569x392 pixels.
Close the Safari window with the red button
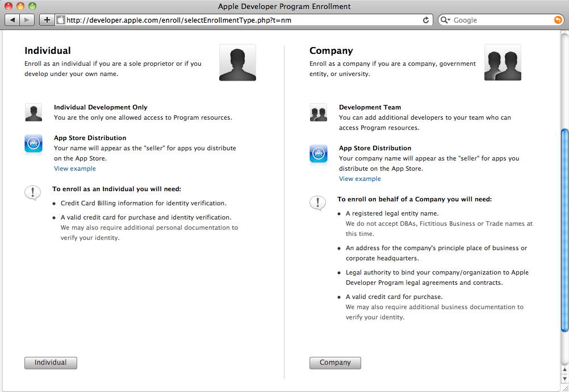[x=9, y=6]
